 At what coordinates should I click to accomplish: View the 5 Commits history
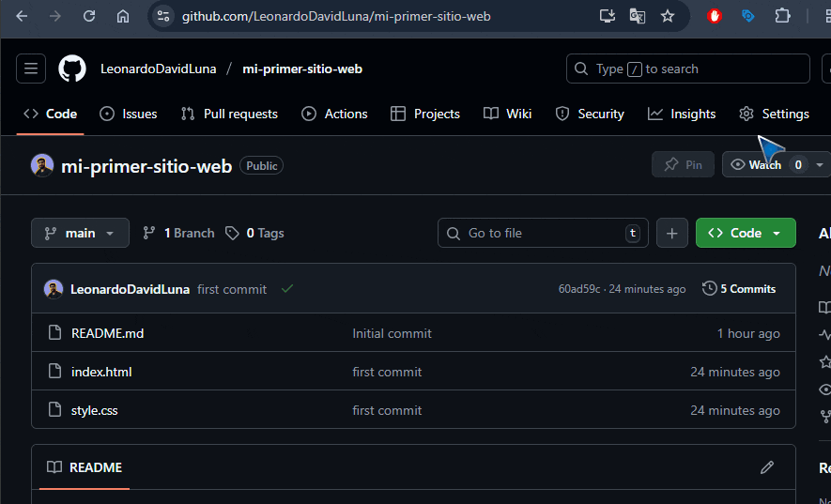[739, 289]
